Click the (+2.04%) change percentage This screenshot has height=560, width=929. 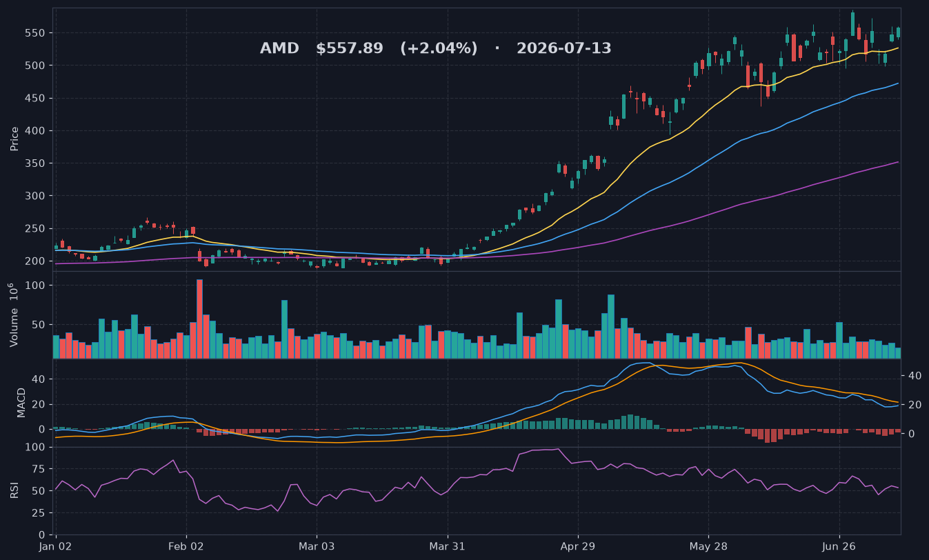[439, 49]
